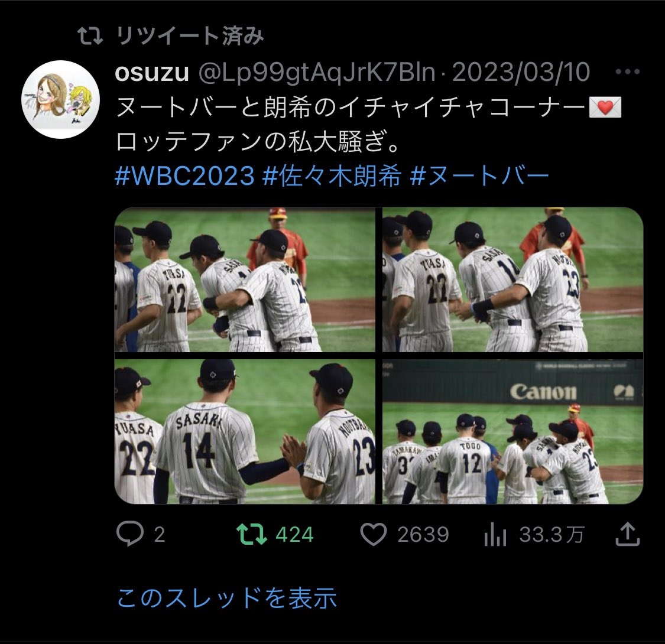Open the top-right photo of players 22, 14, 23
Viewport: 665px width, 644px height.
[x=512, y=280]
